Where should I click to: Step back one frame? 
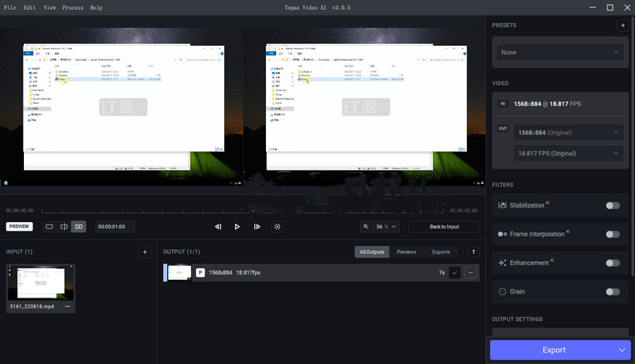[x=218, y=226]
